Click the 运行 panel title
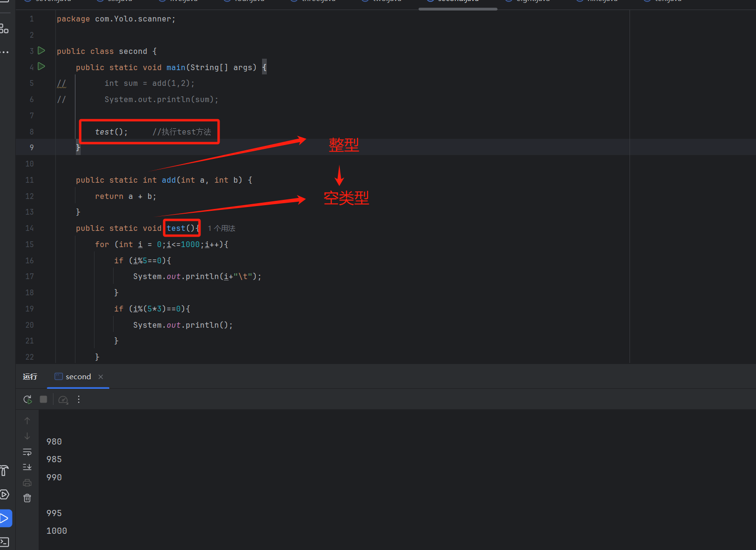756x550 pixels. pyautogui.click(x=30, y=377)
